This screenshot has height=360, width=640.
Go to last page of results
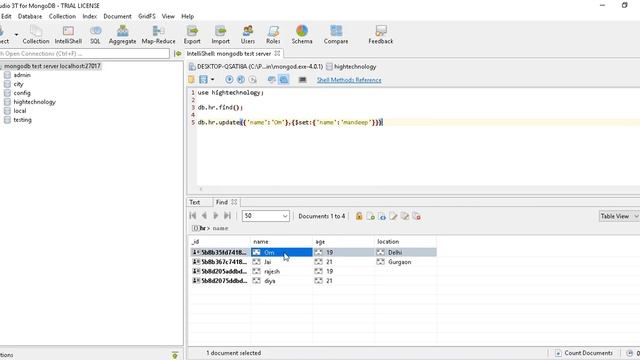pyautogui.click(x=227, y=216)
